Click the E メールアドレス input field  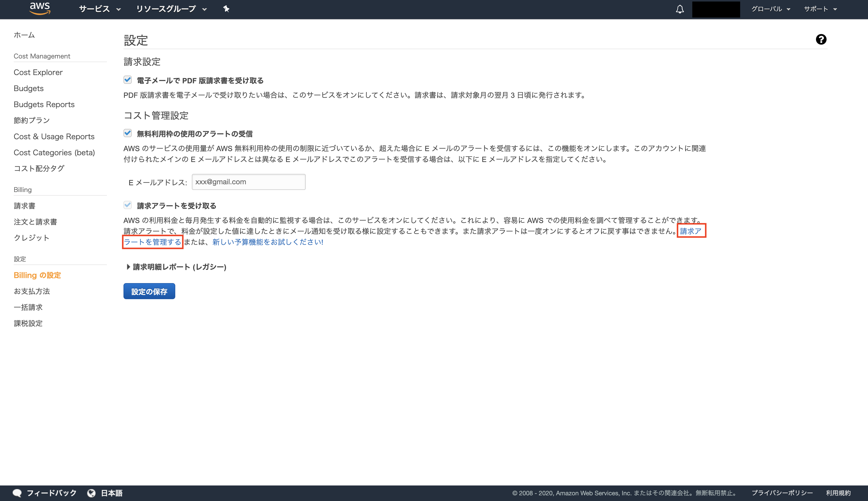(248, 182)
